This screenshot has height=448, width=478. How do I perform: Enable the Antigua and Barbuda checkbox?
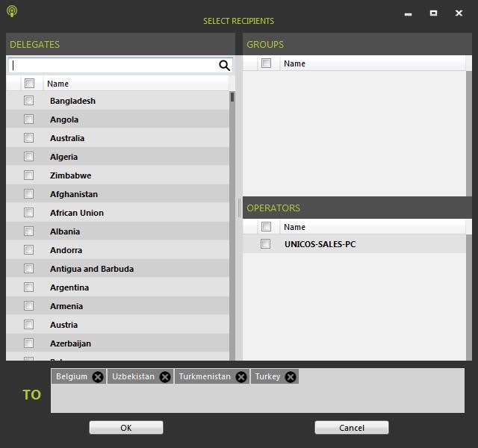(x=29, y=269)
